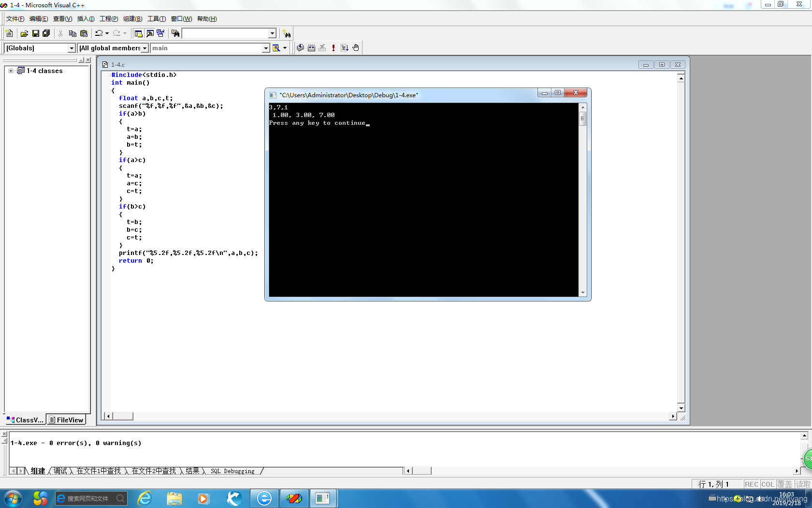Click the Search binoculars help icon

287,34
